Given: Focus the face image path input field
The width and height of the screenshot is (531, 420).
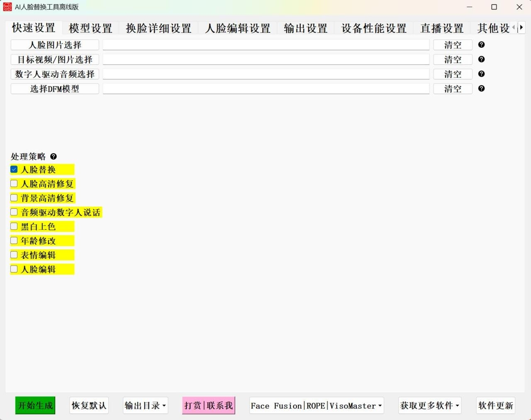Looking at the screenshot, I should [x=266, y=45].
